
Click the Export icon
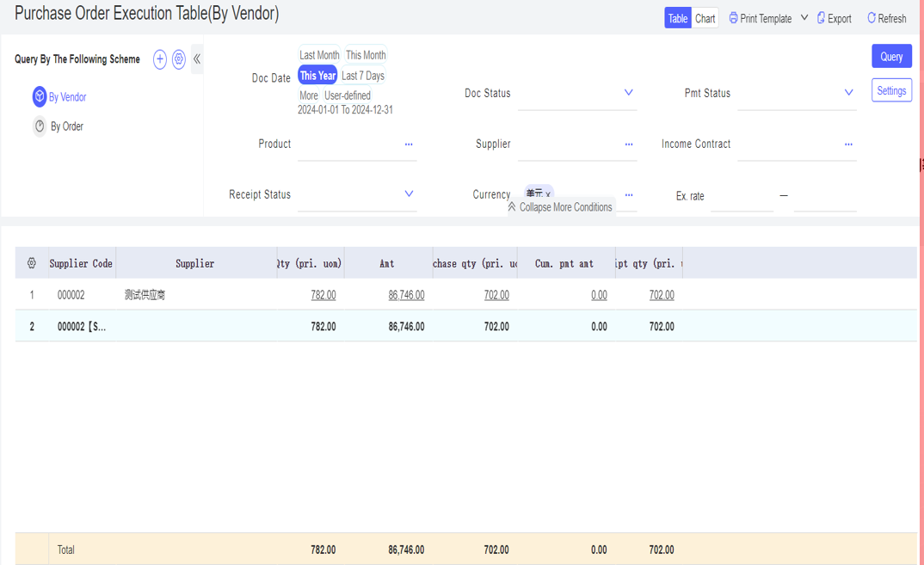[x=821, y=18]
